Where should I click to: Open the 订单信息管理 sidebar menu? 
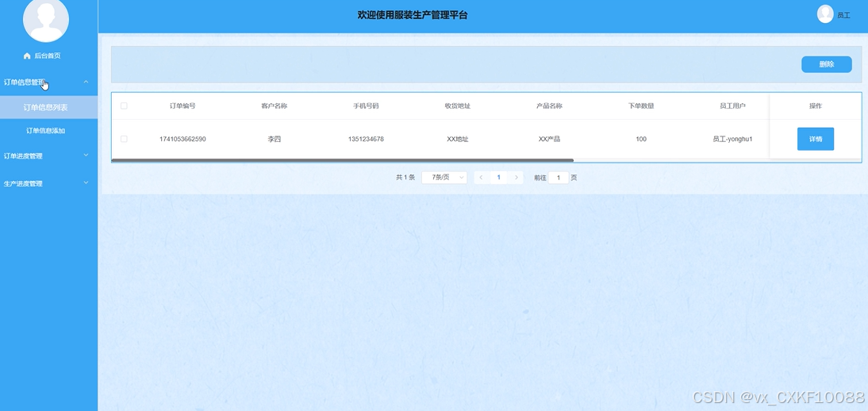coord(48,82)
